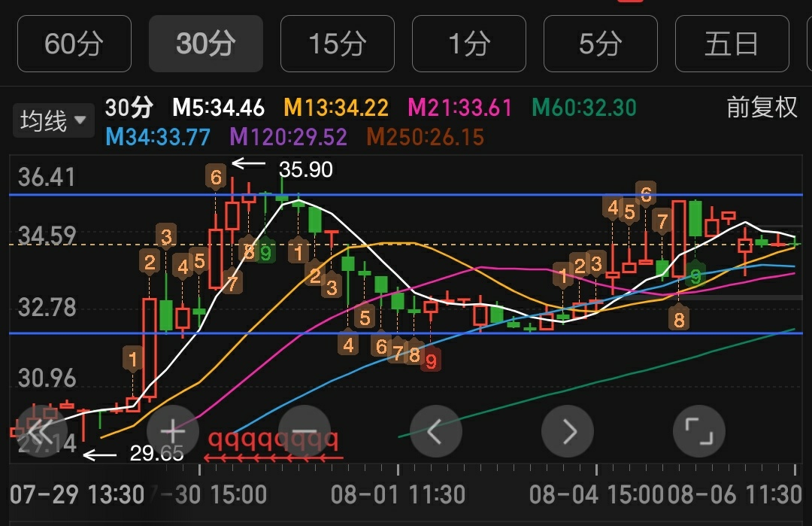This screenshot has height=526, width=812.
Task: Tap the M60:32.30 moving average label
Action: [x=584, y=108]
